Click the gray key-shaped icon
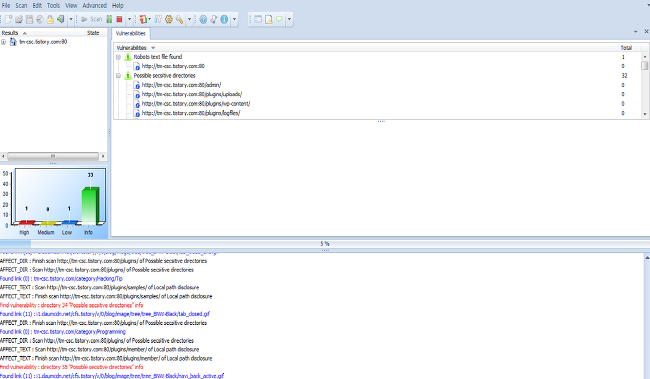This screenshot has height=379, width=650. (x=213, y=19)
